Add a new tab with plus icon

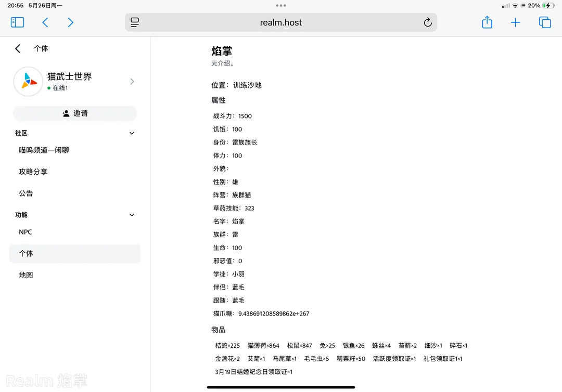tap(515, 22)
